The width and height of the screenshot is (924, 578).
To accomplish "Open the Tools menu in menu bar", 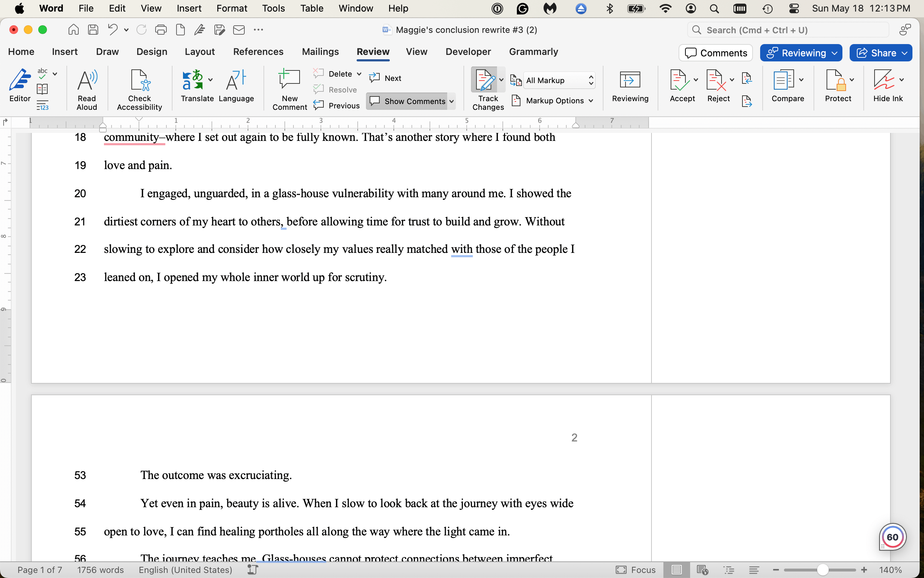I will (x=273, y=8).
